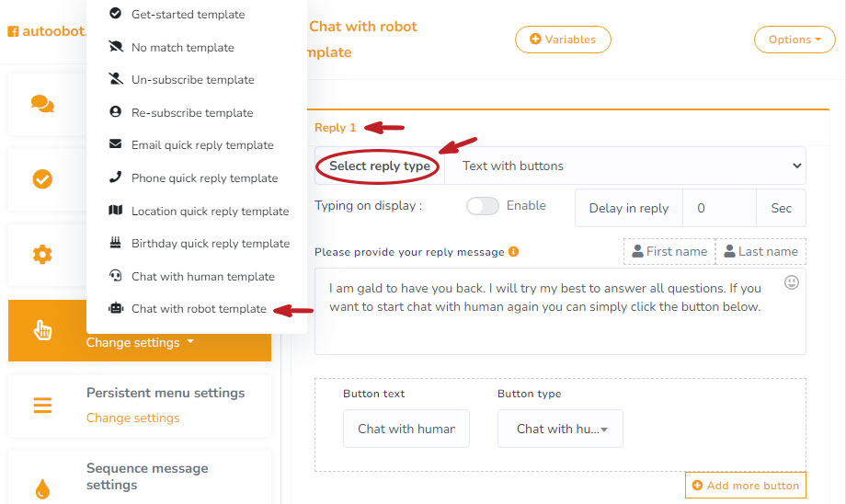
Task: Click the hand pointer sidebar icon
Action: coord(42,330)
